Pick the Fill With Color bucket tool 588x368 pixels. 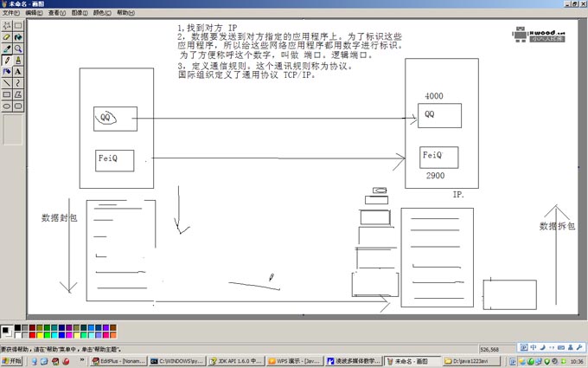[18, 37]
